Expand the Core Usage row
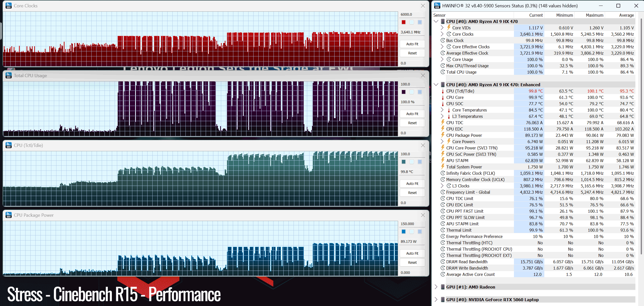The height and width of the screenshot is (306, 644). [x=442, y=59]
